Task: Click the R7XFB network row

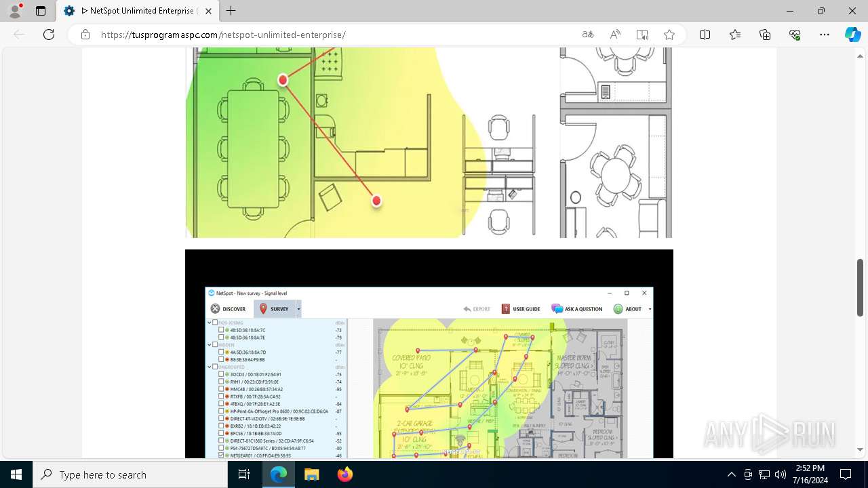Action: (277, 396)
